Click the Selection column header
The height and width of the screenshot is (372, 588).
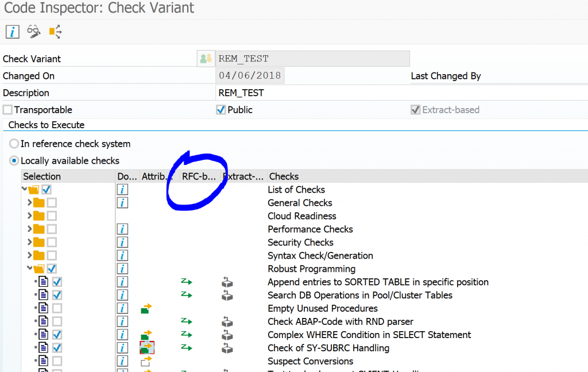click(42, 177)
